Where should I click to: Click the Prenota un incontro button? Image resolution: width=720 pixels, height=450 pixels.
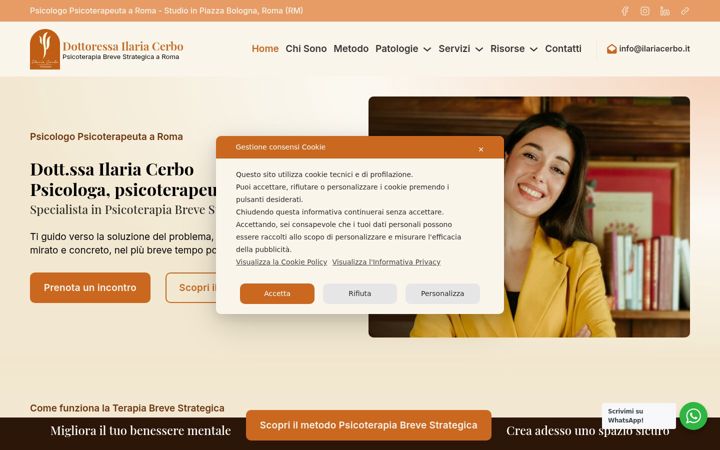[x=90, y=287]
